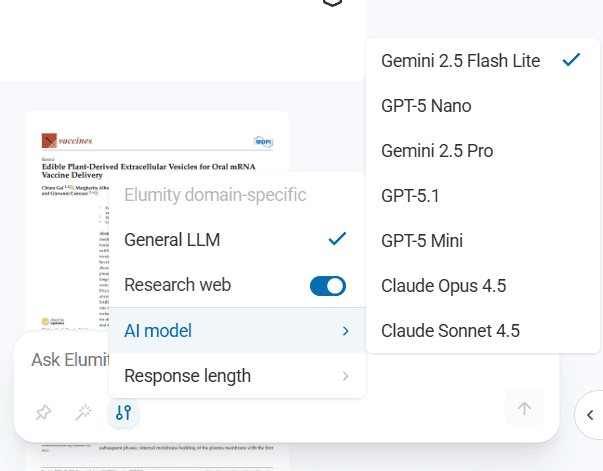Screen dimensions: 603x471
Task: Choose Gemini 2.5 Pro model
Action: [437, 151]
